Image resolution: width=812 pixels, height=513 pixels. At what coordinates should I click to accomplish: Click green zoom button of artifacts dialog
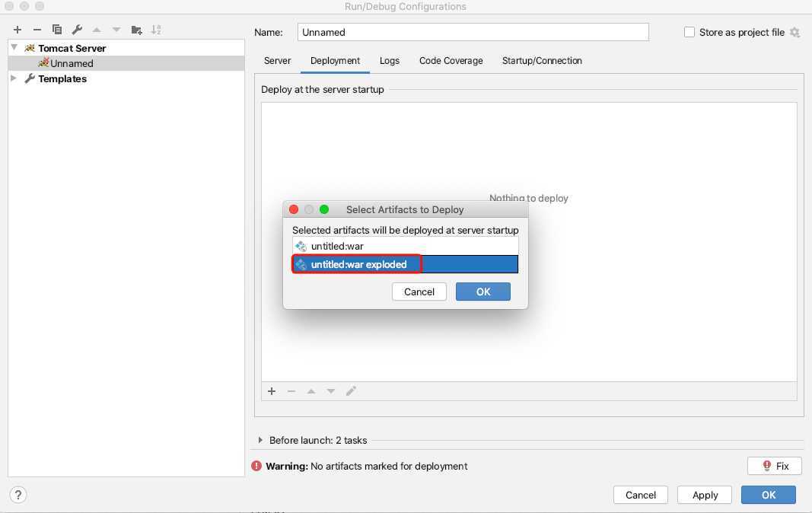324,209
